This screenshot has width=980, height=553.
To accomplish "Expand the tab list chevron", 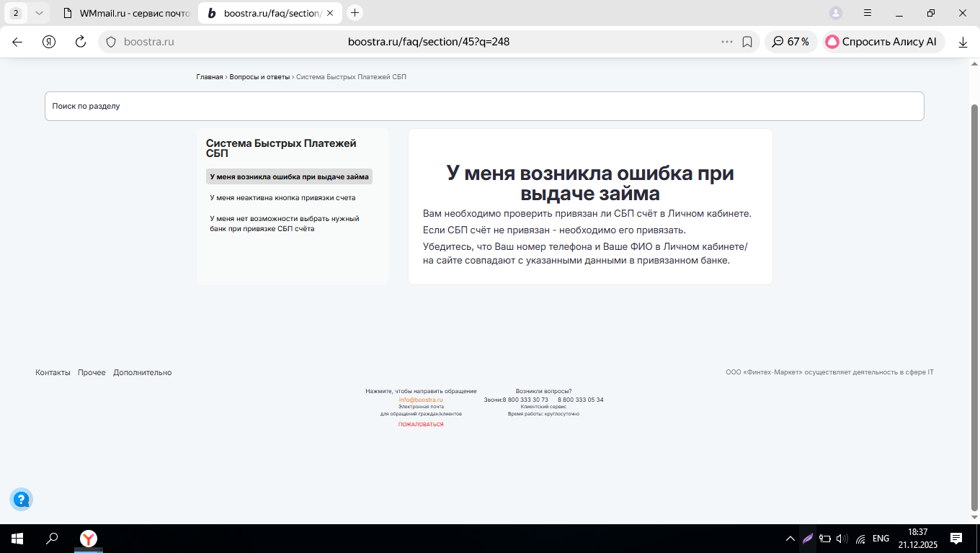I will 39,13.
